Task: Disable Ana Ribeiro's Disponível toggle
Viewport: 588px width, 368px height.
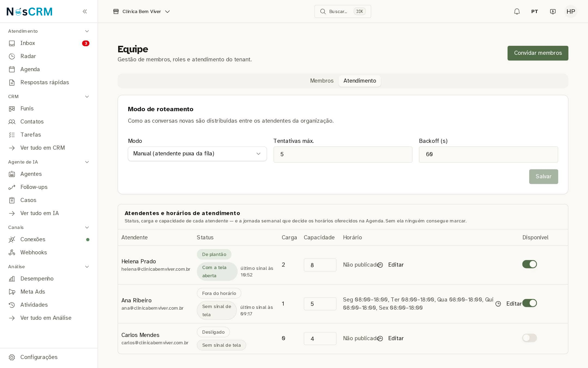Action: [529, 303]
